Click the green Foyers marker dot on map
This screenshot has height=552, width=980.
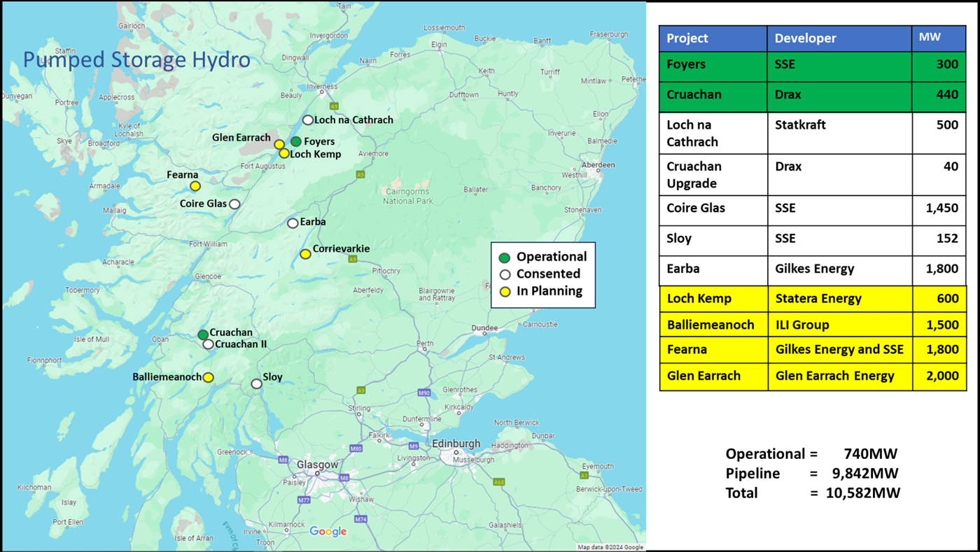pyautogui.click(x=296, y=141)
